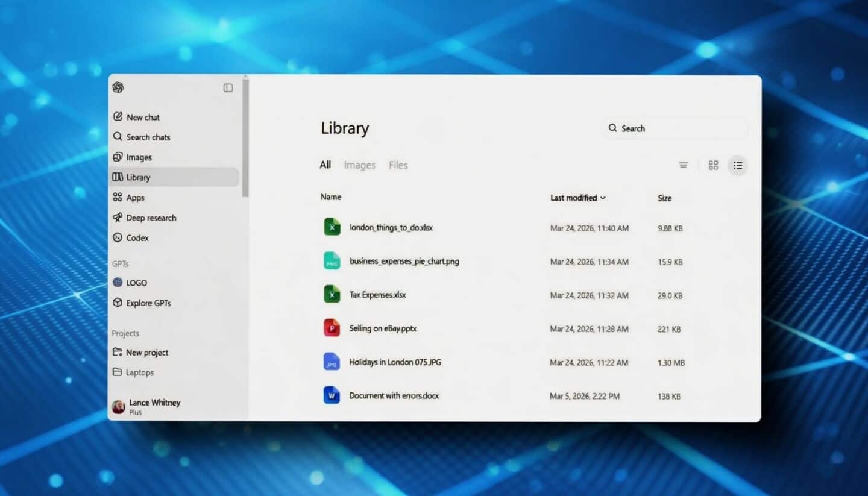Click the JPG icon for Holidays in London

pyautogui.click(x=332, y=362)
